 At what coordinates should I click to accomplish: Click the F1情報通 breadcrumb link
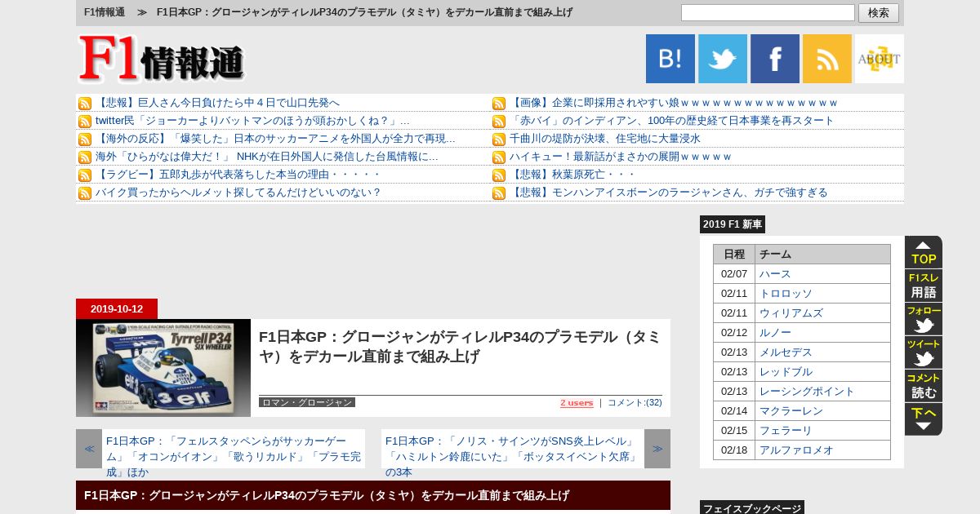tap(105, 12)
